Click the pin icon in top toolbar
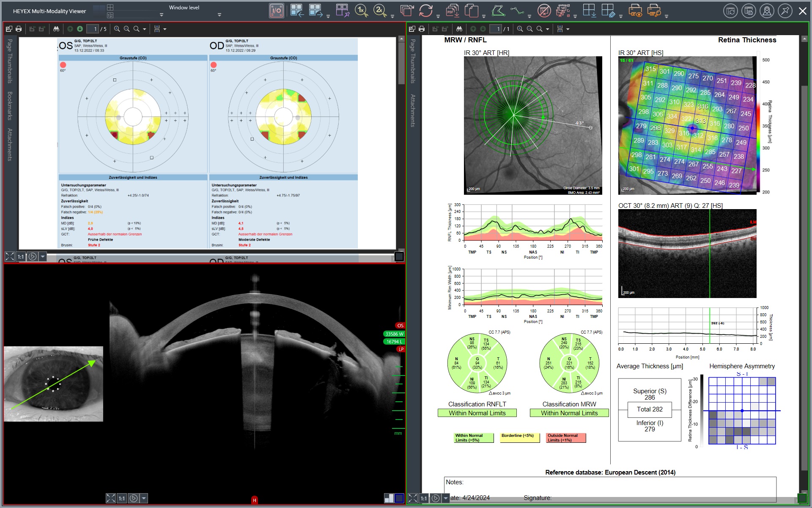 coord(785,11)
